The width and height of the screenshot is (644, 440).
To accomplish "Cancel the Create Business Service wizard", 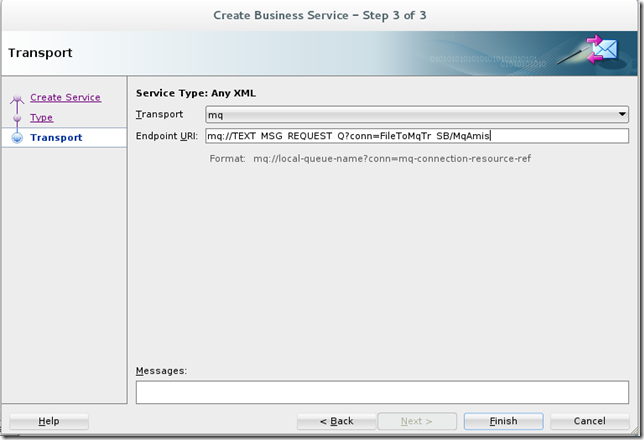I will (589, 421).
